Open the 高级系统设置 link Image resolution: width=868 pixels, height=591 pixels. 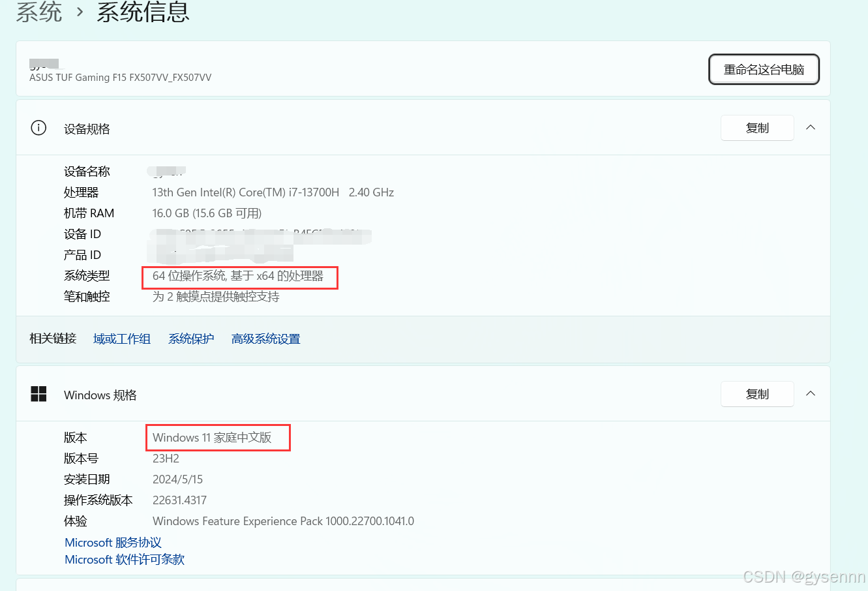click(265, 339)
